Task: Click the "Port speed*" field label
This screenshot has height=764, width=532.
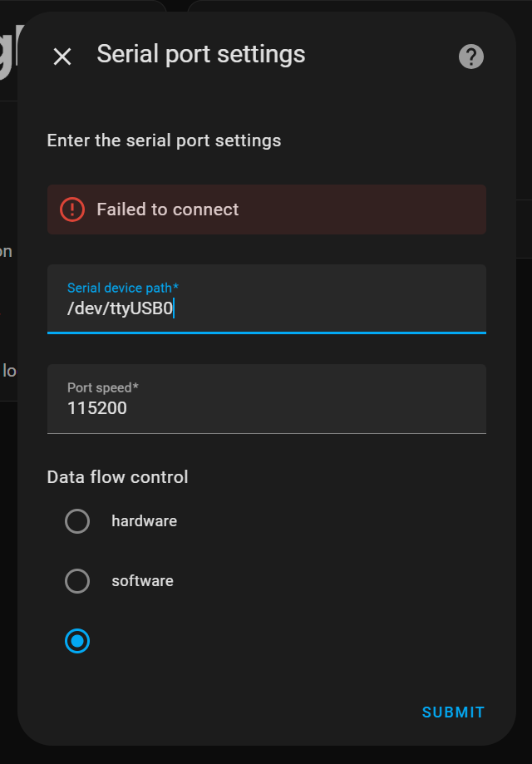Action: point(103,387)
